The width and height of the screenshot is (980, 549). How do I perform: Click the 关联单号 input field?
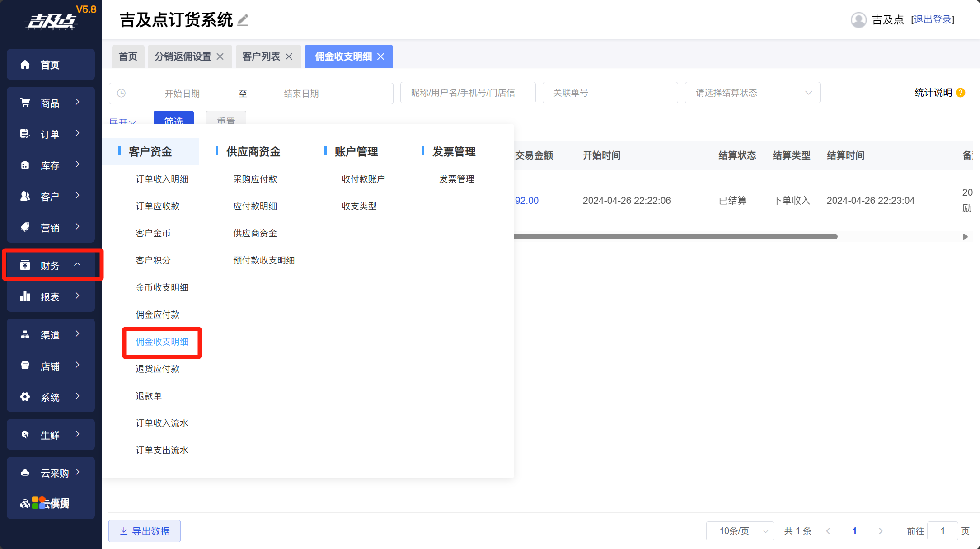(610, 93)
